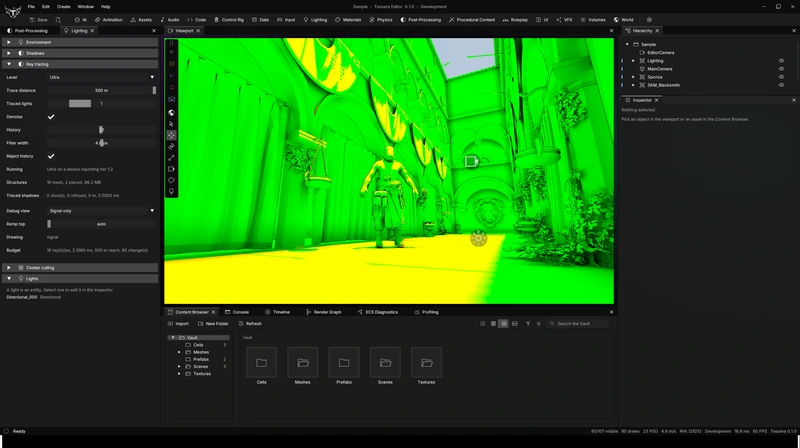Click the globe icon in the viewport toolbar
800x448 pixels.
171,113
